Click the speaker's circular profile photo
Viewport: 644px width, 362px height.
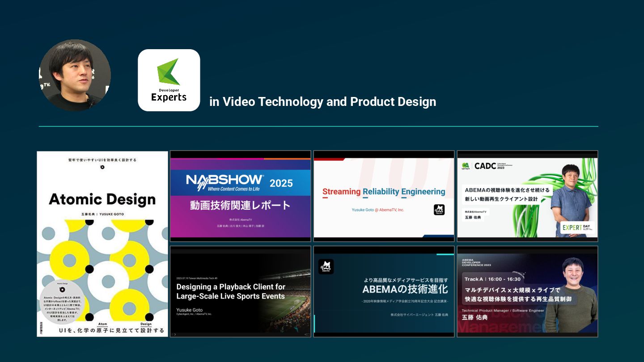(x=75, y=75)
